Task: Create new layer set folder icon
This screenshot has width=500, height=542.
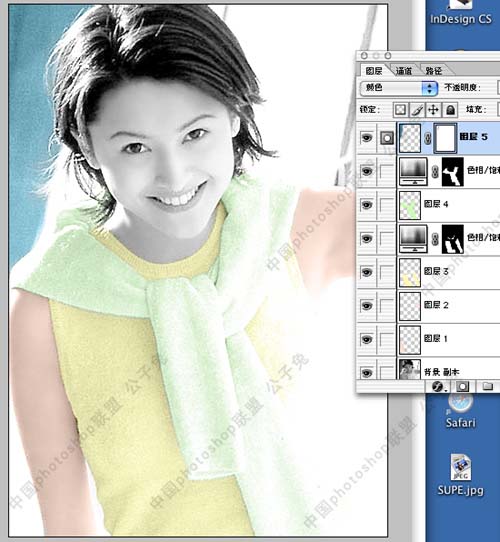Action: click(488, 386)
